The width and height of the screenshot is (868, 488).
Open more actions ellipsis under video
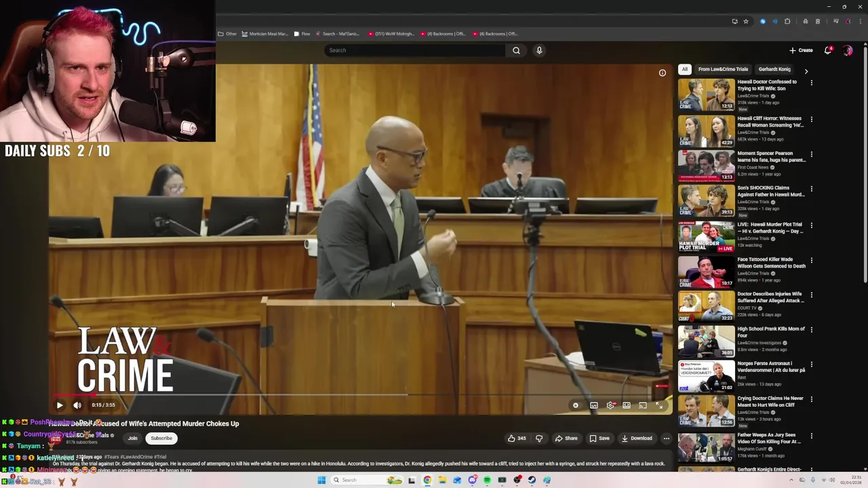666,439
